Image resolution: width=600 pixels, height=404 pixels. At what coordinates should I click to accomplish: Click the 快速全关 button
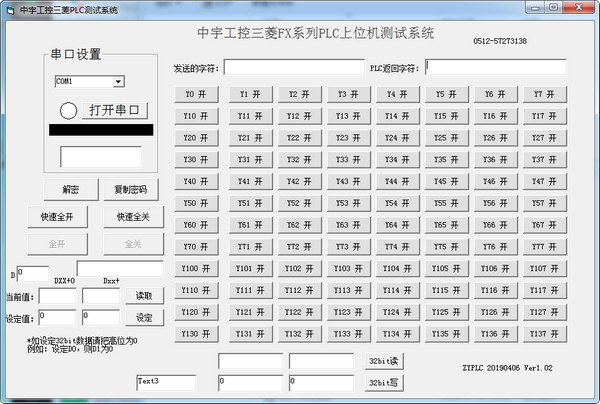133,217
